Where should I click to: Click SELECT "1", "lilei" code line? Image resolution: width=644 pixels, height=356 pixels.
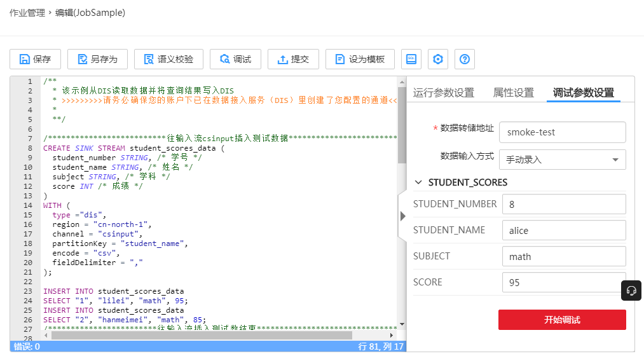coord(116,301)
